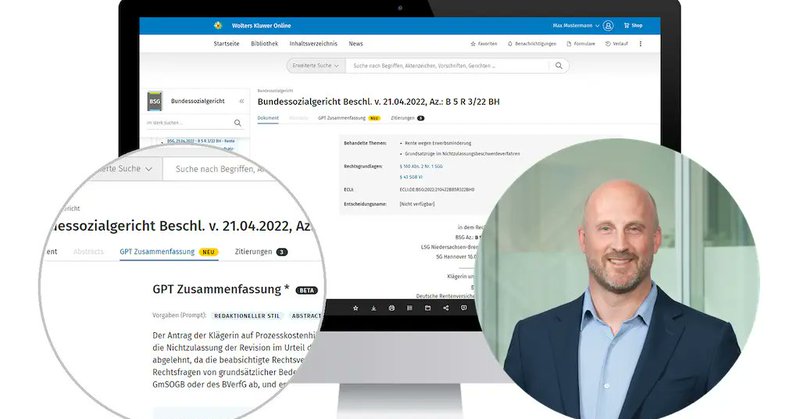This screenshot has width=800, height=419.
Task: Open the Bibliothek menu
Action: pos(264,44)
